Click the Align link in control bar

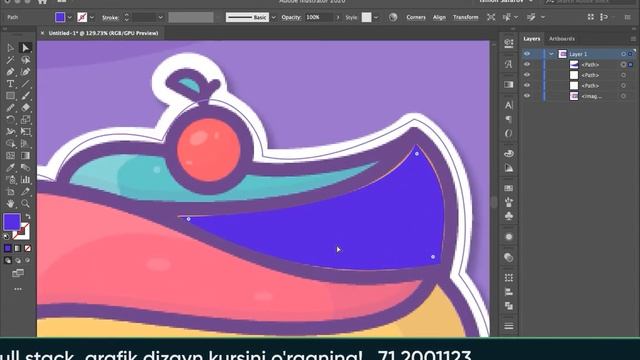coord(439,17)
